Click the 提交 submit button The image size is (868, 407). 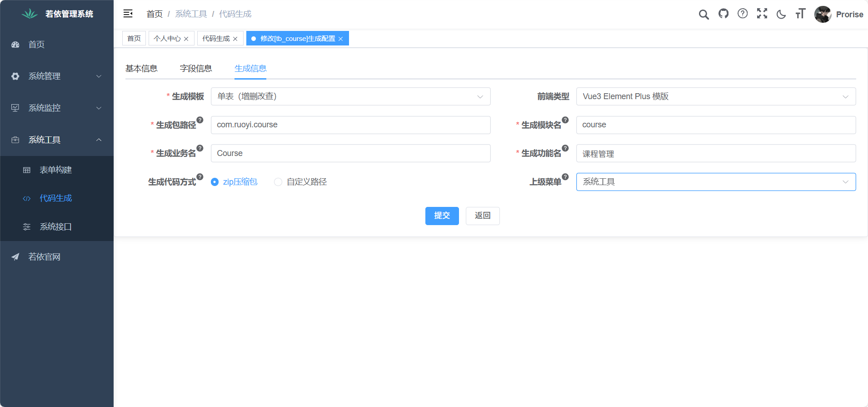click(x=442, y=216)
